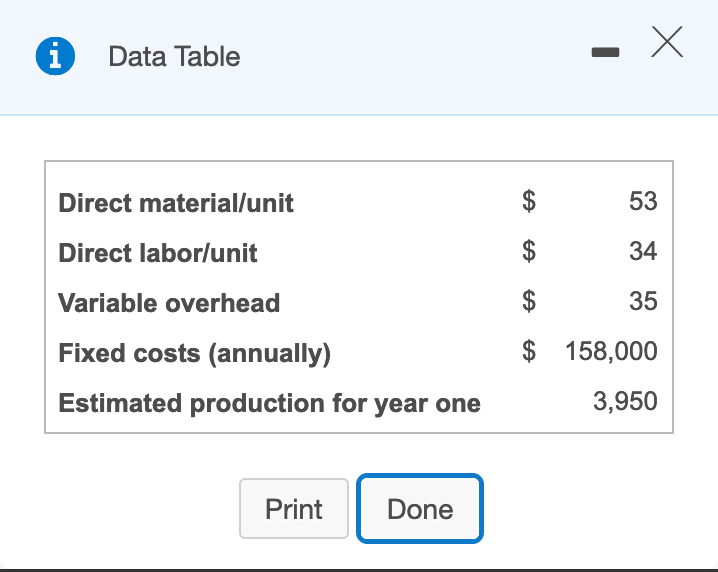Image resolution: width=718 pixels, height=572 pixels.
Task: Click the dollar sign in Fixed costs row
Action: click(x=532, y=351)
